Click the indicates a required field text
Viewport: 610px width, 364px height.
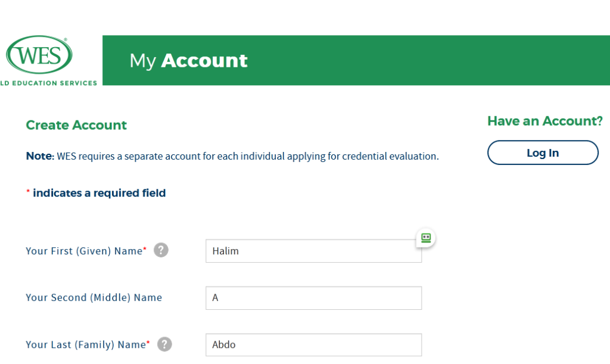tap(99, 193)
